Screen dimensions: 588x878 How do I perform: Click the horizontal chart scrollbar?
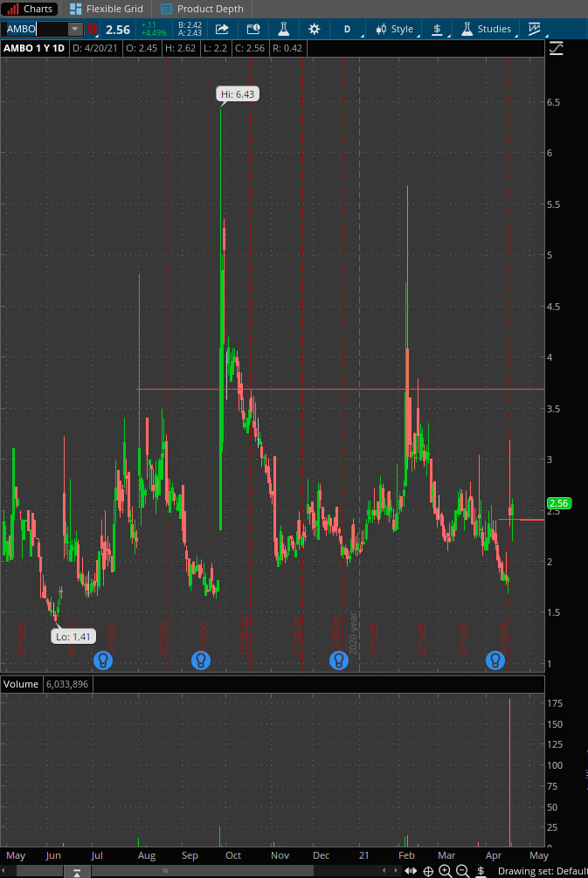[165, 871]
